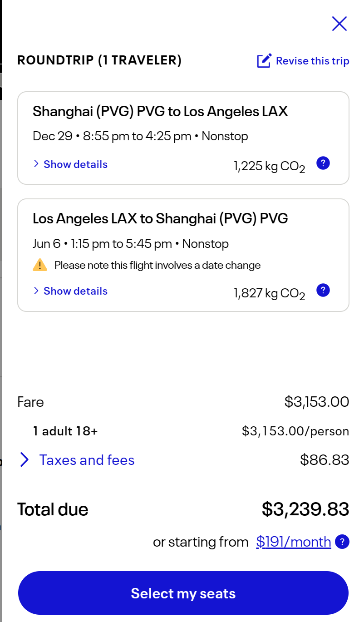This screenshot has height=622, width=364.
Task: Click the date change notice text
Action: (157, 265)
